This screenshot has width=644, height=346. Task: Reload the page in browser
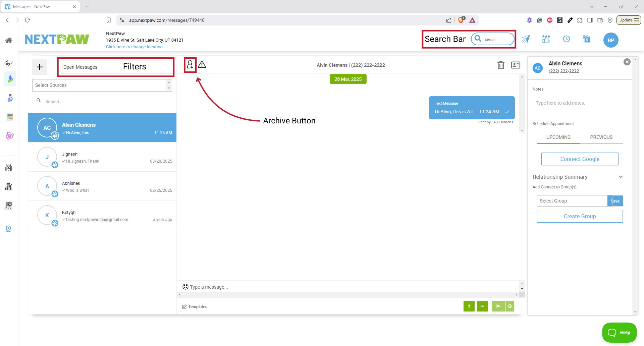click(28, 20)
